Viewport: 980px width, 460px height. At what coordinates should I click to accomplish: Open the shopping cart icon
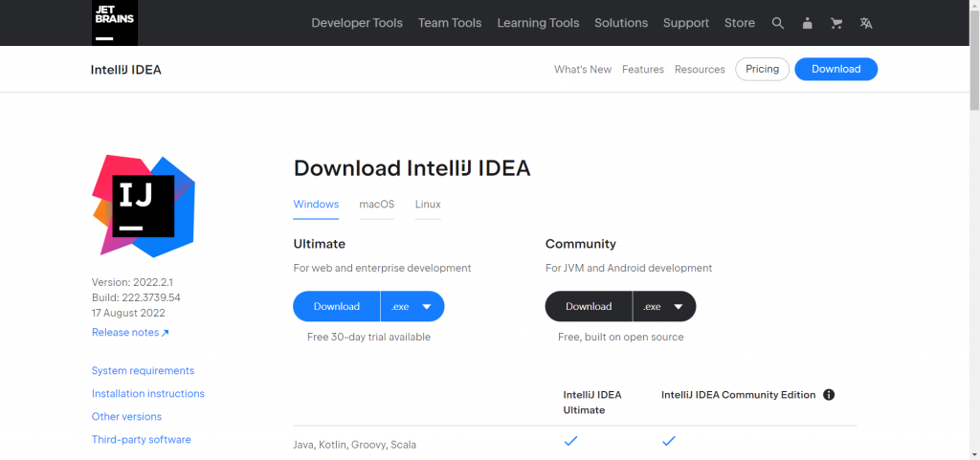coord(836,23)
